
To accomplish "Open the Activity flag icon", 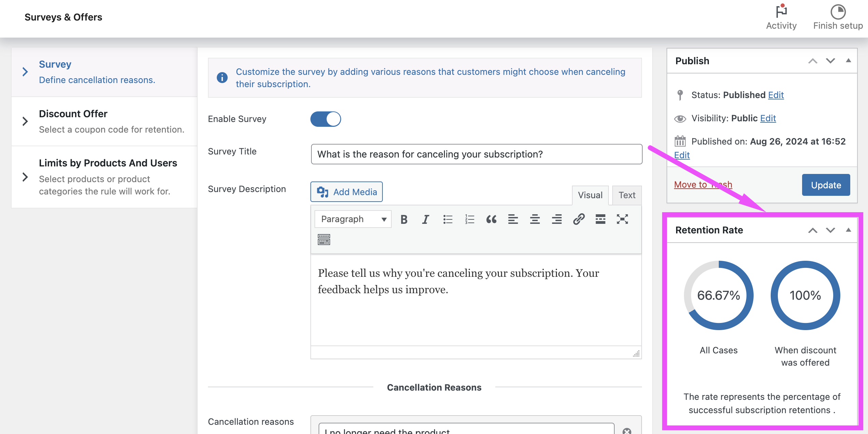I will pyautogui.click(x=781, y=11).
